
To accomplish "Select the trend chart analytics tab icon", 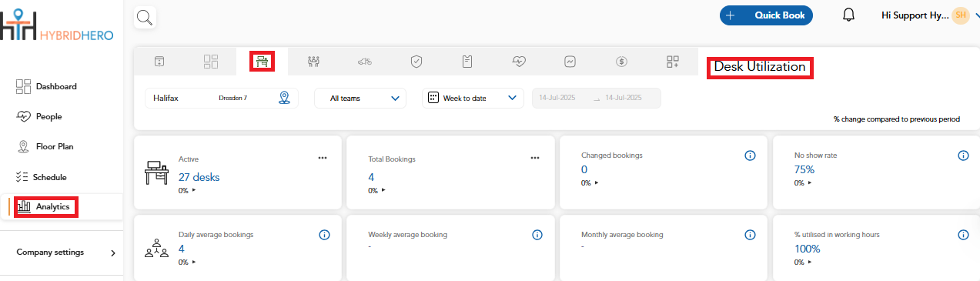I will pyautogui.click(x=570, y=62).
